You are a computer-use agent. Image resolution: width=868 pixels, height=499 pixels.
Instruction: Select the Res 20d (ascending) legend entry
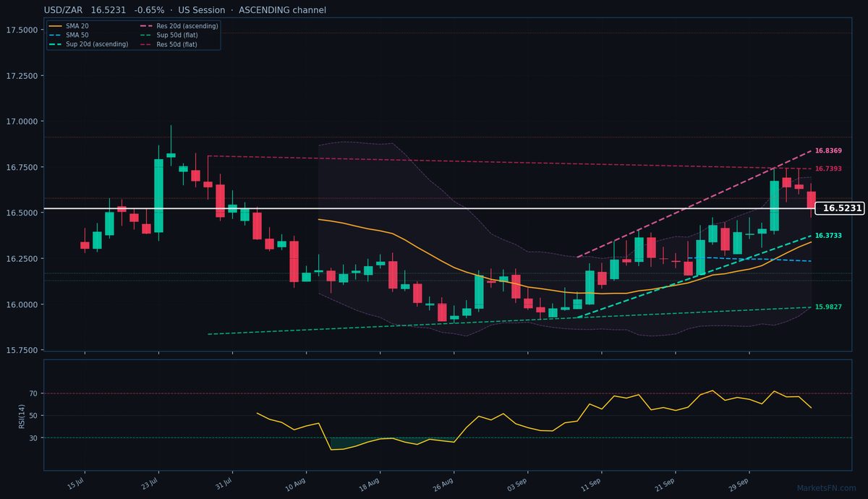[x=178, y=26]
